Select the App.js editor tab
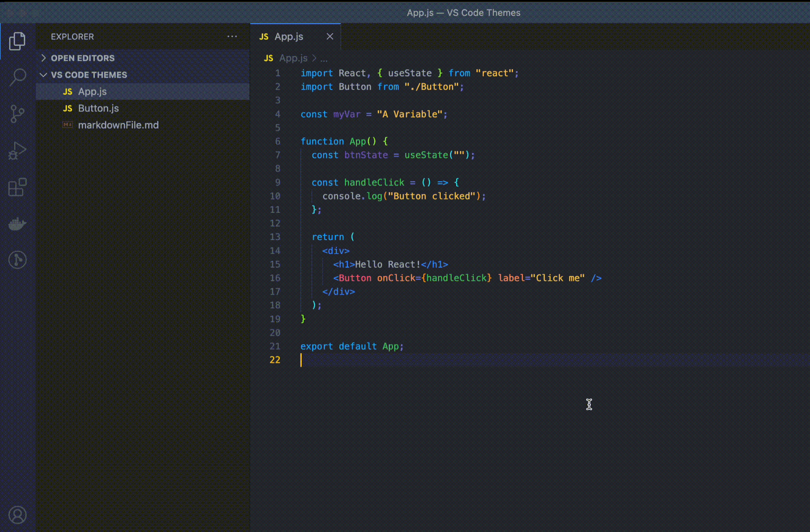 289,36
